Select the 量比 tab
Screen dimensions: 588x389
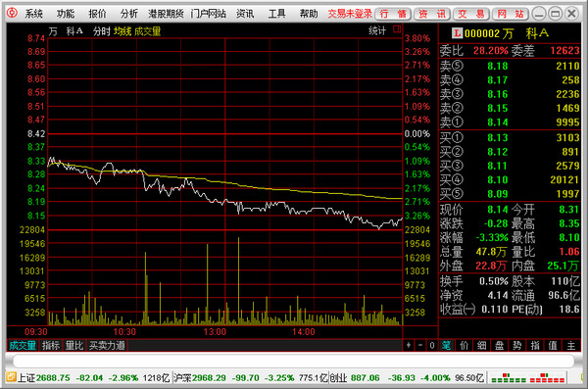click(x=74, y=346)
